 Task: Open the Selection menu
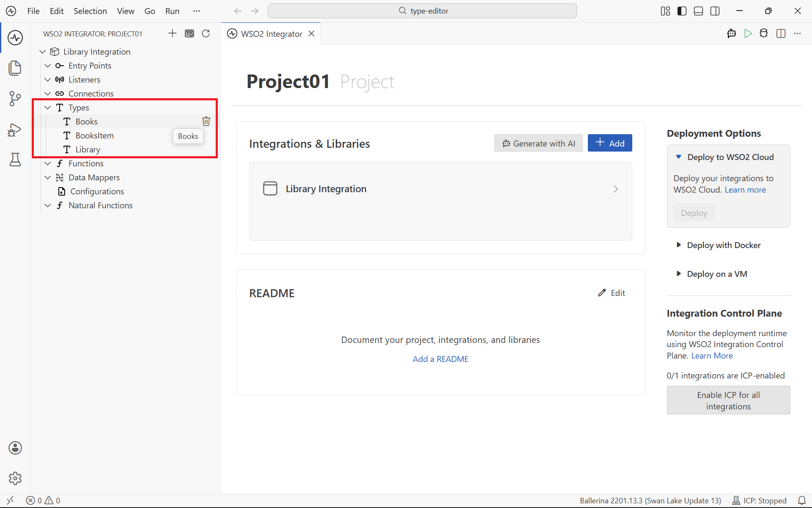[x=90, y=11]
